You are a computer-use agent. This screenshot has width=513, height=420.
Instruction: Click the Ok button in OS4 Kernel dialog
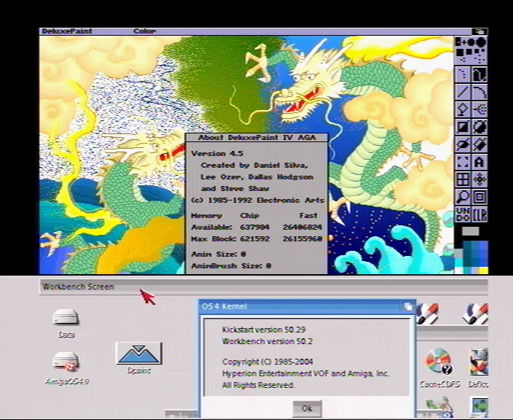[307, 408]
